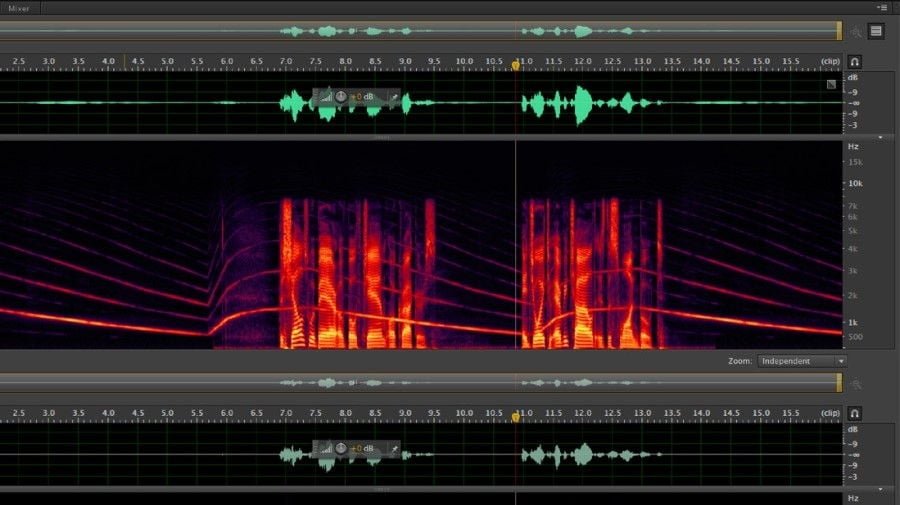Viewport: 900px width, 505px height.
Task: Click the volume bars icon on lower HUD
Action: click(x=325, y=448)
